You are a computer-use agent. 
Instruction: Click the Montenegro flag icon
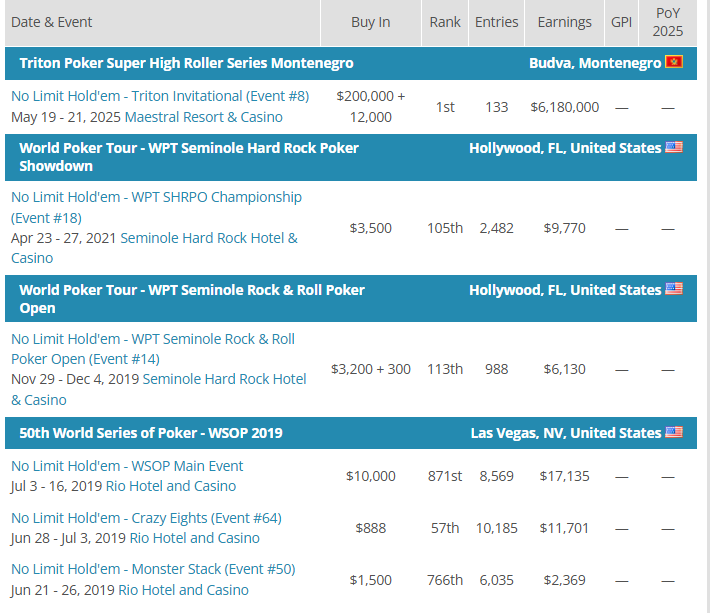(x=674, y=62)
